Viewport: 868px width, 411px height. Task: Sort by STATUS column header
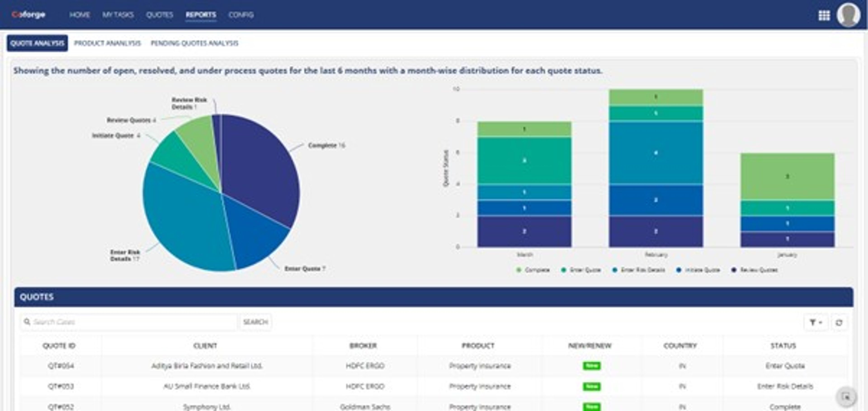click(783, 346)
